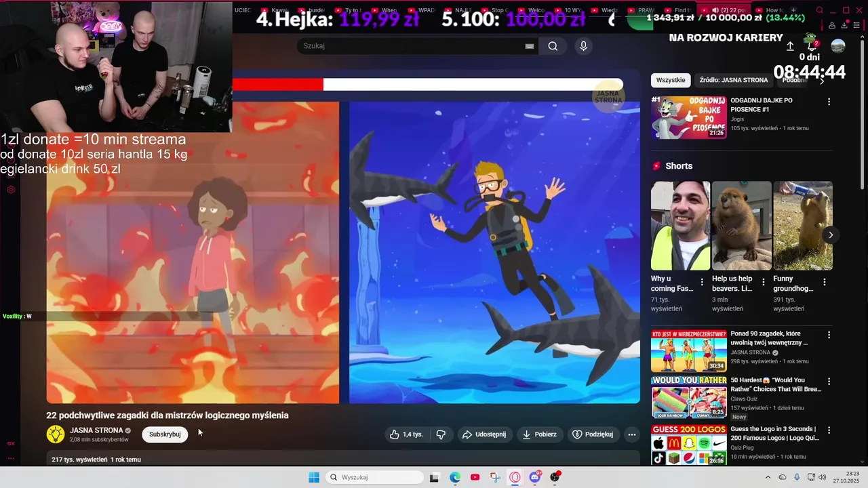Screen dimensions: 868x488
Task: Show more filter chips with right chevron
Action: coord(822,81)
